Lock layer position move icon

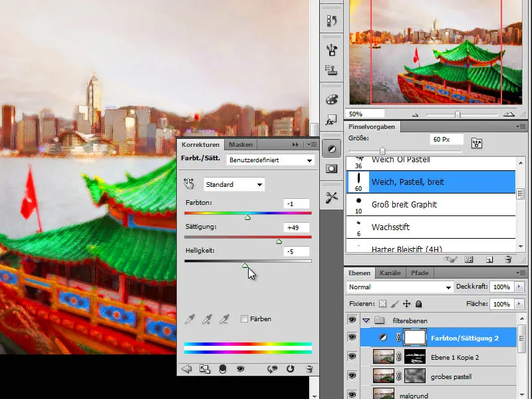(406, 304)
